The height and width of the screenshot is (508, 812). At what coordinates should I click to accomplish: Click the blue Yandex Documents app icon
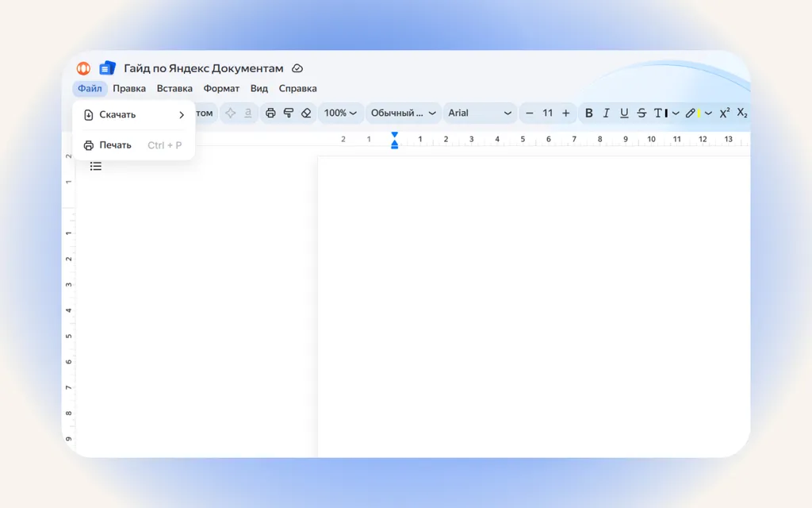tap(107, 68)
